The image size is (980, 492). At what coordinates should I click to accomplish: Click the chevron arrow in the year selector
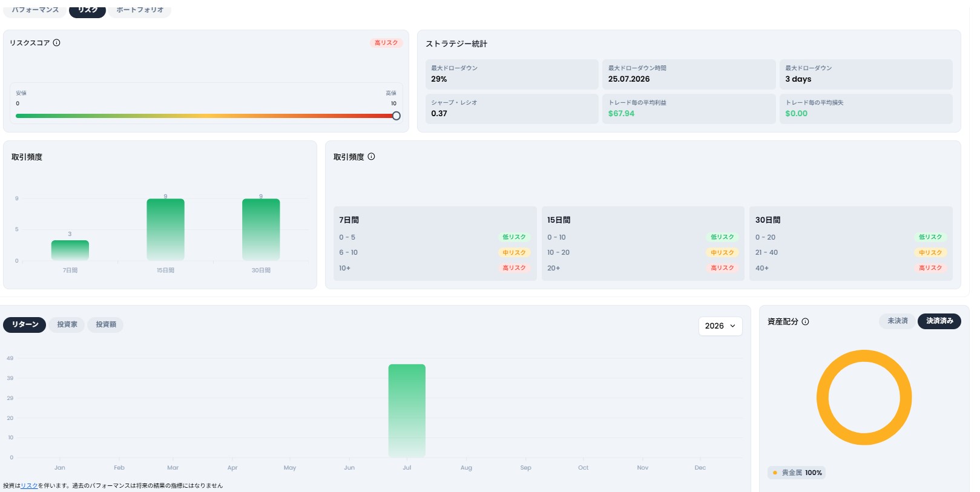(x=732, y=326)
